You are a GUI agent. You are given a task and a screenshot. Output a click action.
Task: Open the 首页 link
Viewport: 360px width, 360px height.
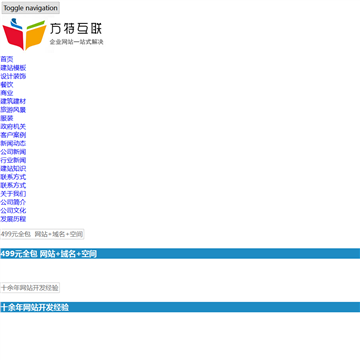point(7,60)
